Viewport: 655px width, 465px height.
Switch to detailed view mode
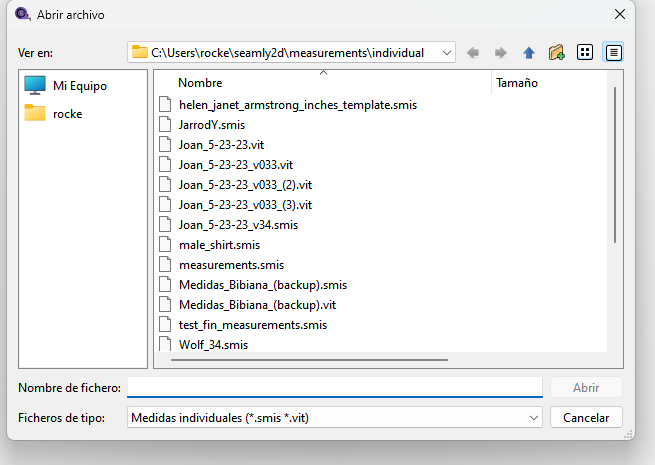614,52
